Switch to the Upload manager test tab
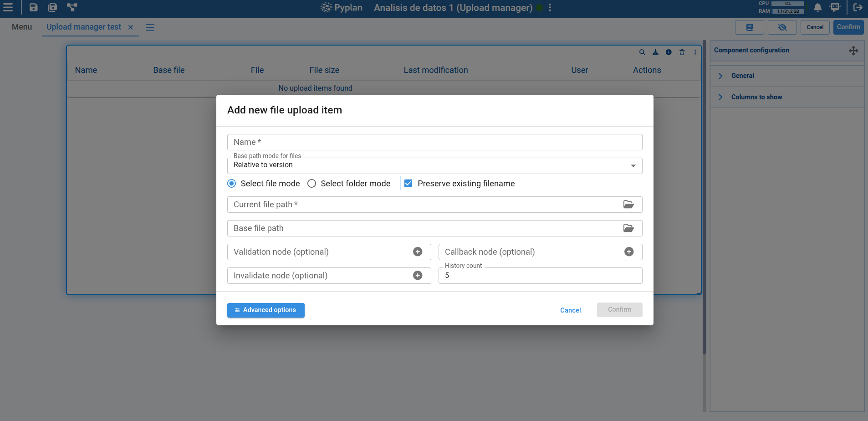This screenshot has height=421, width=868. 83,27
